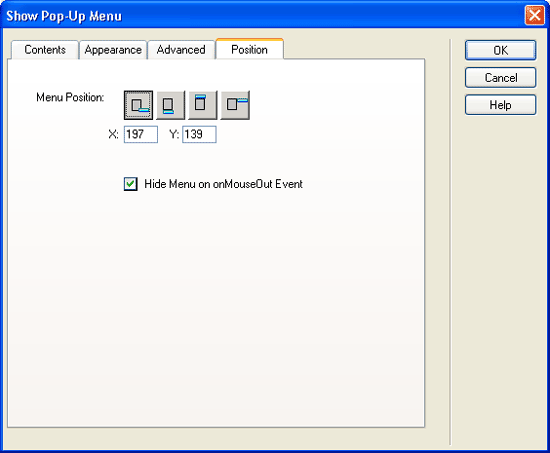Click the X: label beside the field
This screenshot has width=550, height=453.
pos(113,134)
